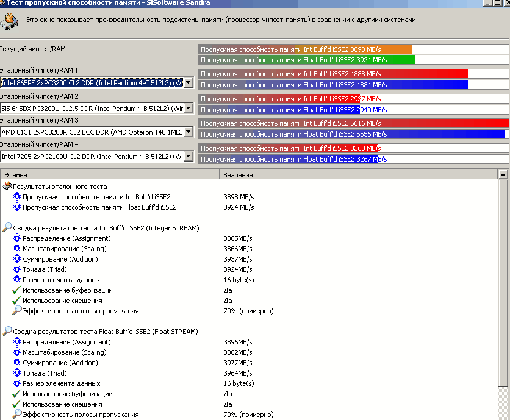Click the icon beside 'Результаты эталонного теста'

tap(7, 186)
